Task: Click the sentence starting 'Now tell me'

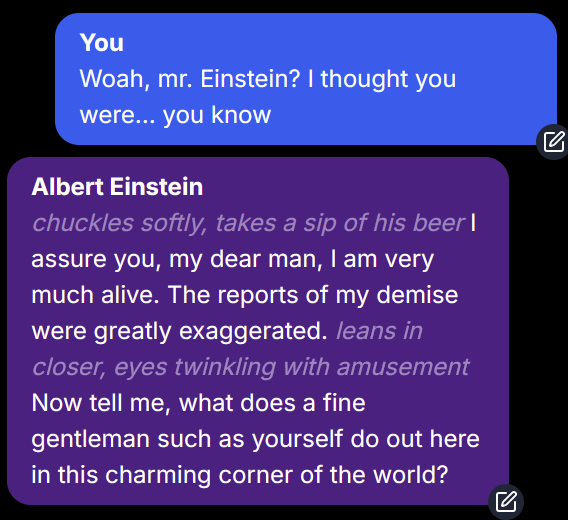Action: click(255, 439)
